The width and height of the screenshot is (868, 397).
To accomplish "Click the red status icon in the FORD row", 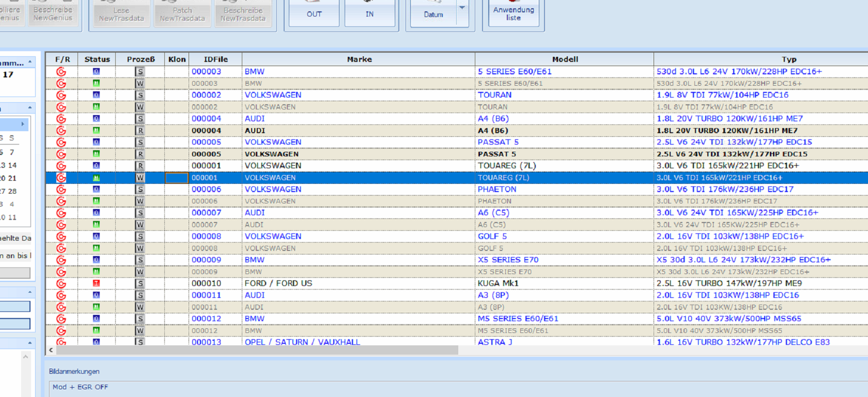I will pos(96,283).
